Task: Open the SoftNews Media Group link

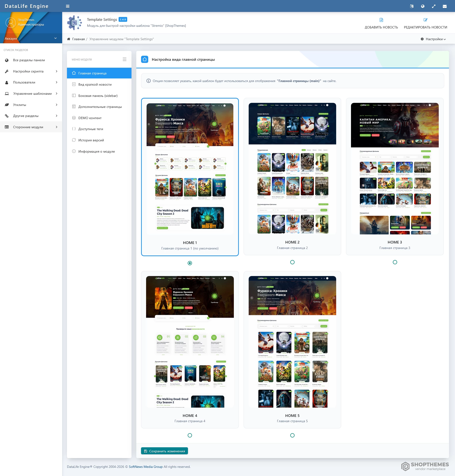Action: 146,467
